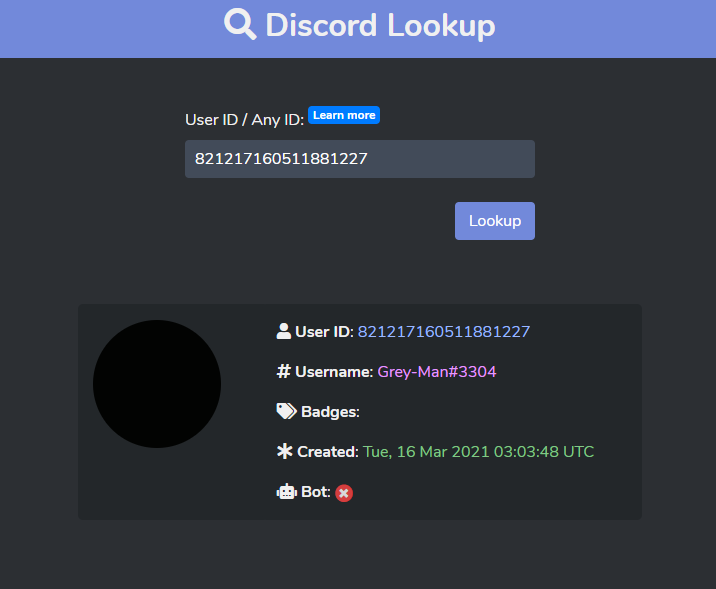Focus the User ID input field
The image size is (716, 589).
pos(360,159)
